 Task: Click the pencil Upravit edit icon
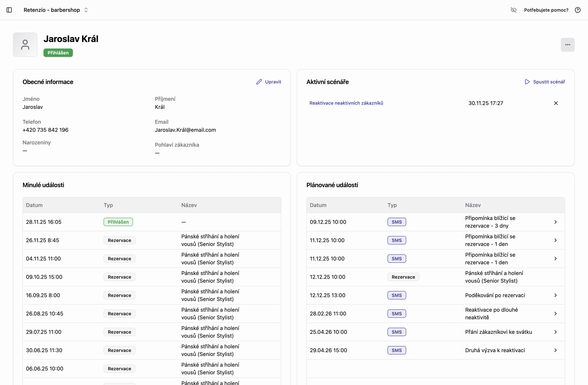click(259, 82)
